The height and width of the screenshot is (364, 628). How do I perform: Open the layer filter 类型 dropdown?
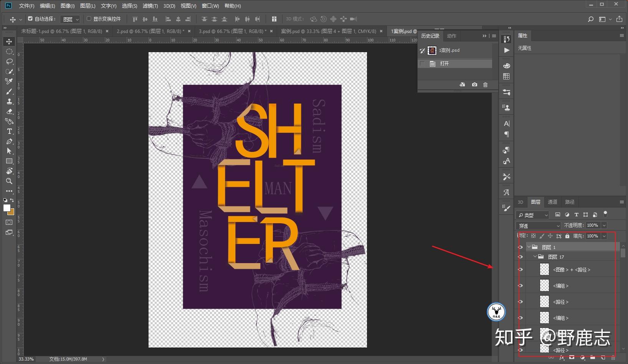(532, 215)
